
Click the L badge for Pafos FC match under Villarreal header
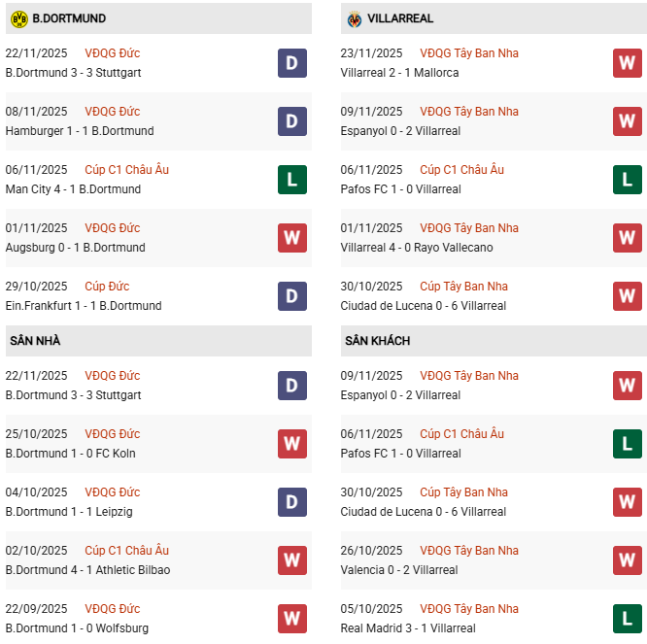(x=628, y=180)
